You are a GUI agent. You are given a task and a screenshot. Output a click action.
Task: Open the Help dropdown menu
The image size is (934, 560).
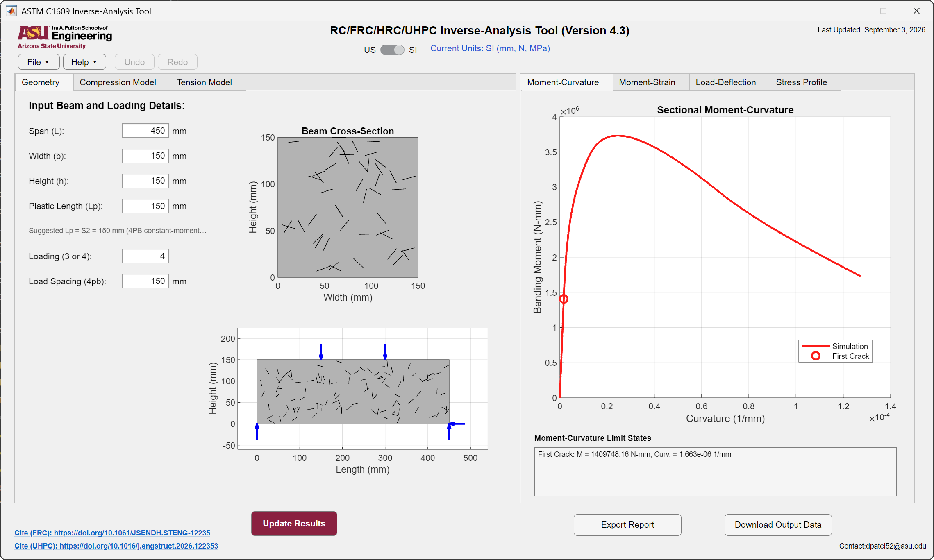84,62
